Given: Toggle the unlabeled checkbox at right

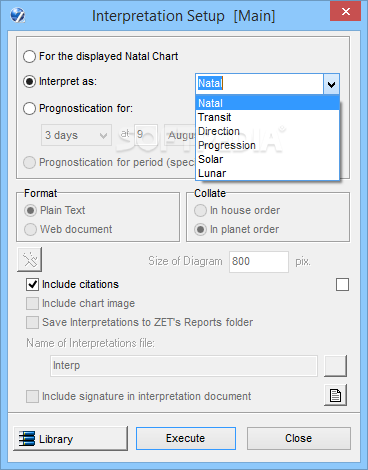Looking at the screenshot, I should 342,285.
